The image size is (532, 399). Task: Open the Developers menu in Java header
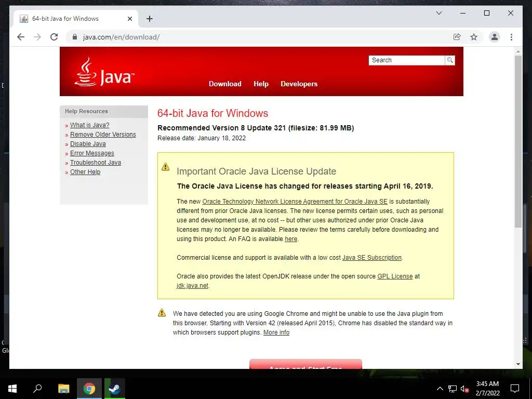coord(299,84)
